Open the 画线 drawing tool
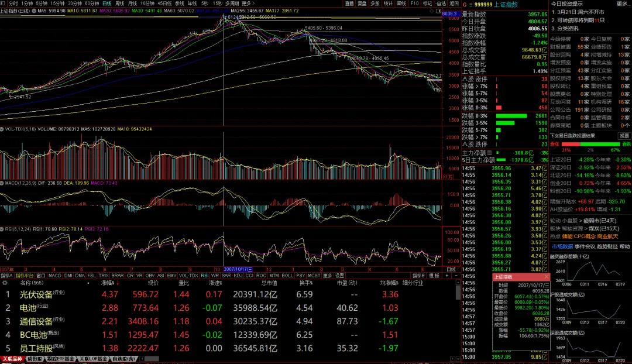The width and height of the screenshot is (632, 364). (x=401, y=3)
